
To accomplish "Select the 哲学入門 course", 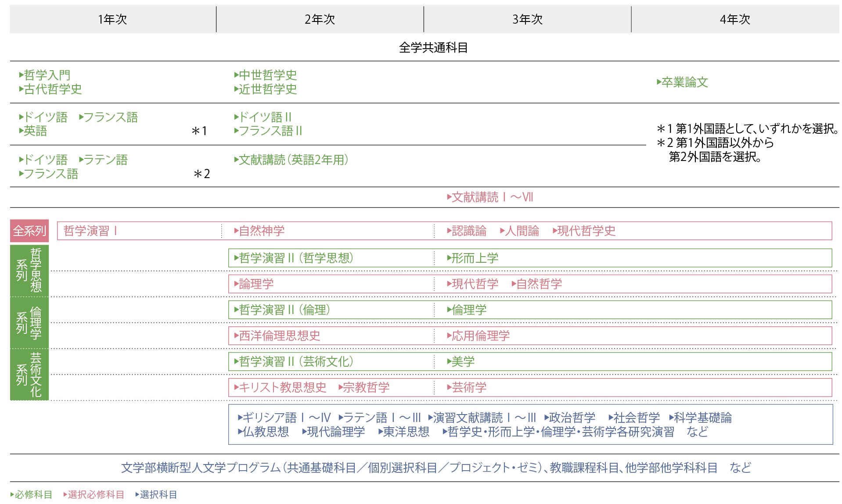I will pos(45,75).
